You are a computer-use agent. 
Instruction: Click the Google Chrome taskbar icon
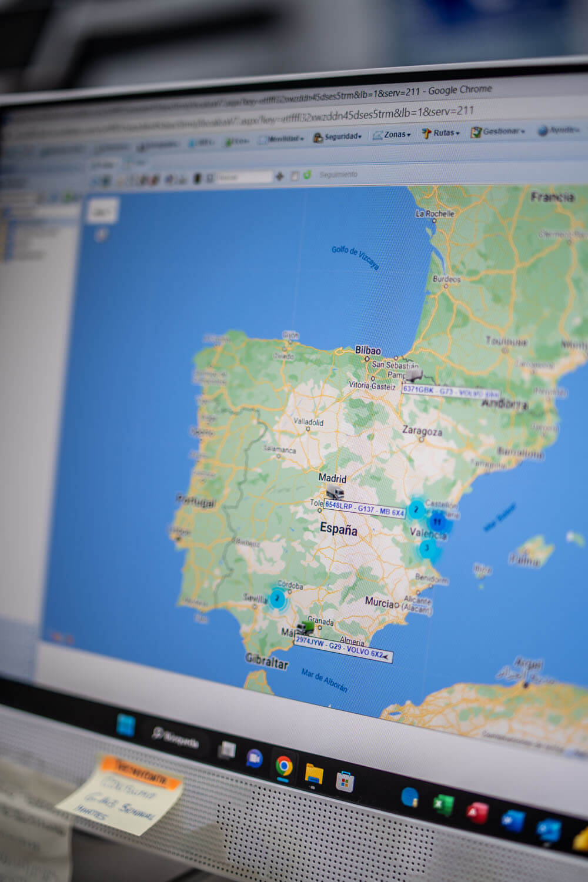click(284, 766)
